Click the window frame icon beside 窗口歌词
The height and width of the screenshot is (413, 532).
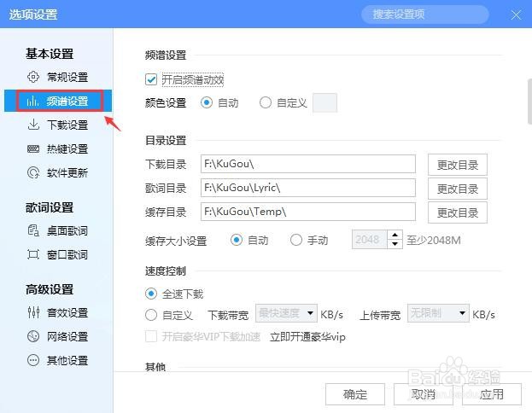(33, 254)
